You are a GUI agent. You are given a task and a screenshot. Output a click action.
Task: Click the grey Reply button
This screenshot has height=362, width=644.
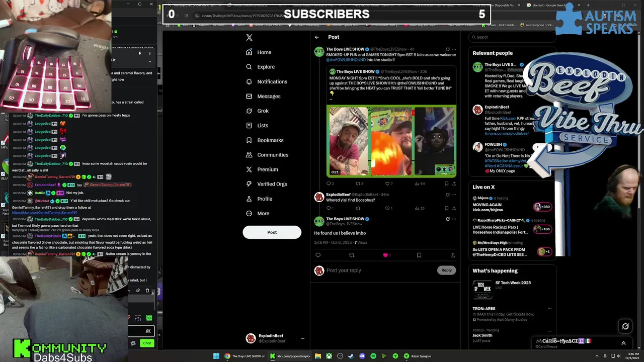446,270
